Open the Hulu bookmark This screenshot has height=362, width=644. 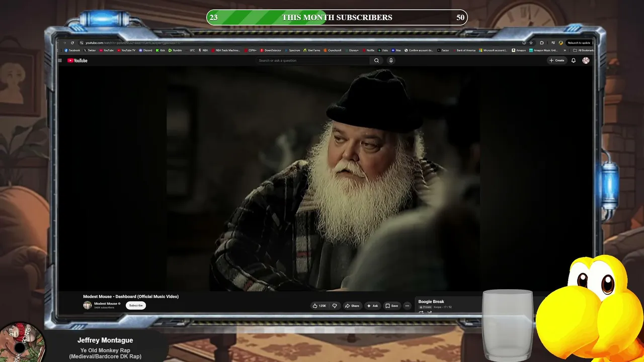coord(384,50)
